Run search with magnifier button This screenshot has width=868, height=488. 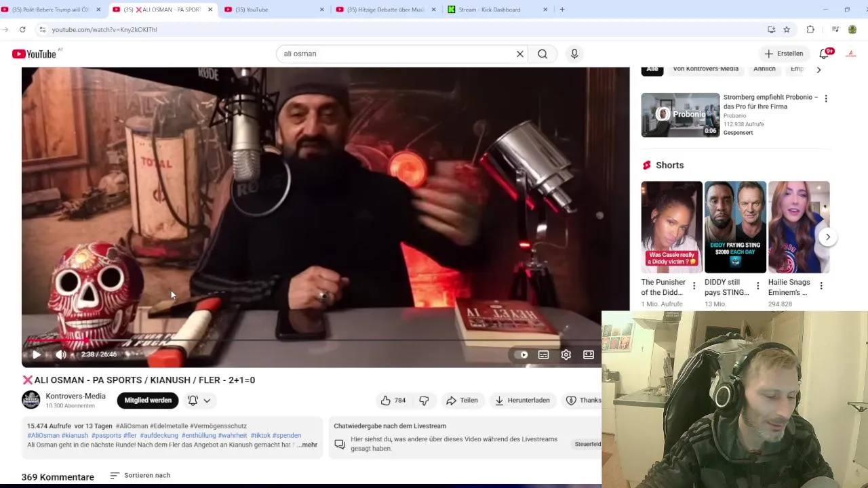pyautogui.click(x=542, y=54)
